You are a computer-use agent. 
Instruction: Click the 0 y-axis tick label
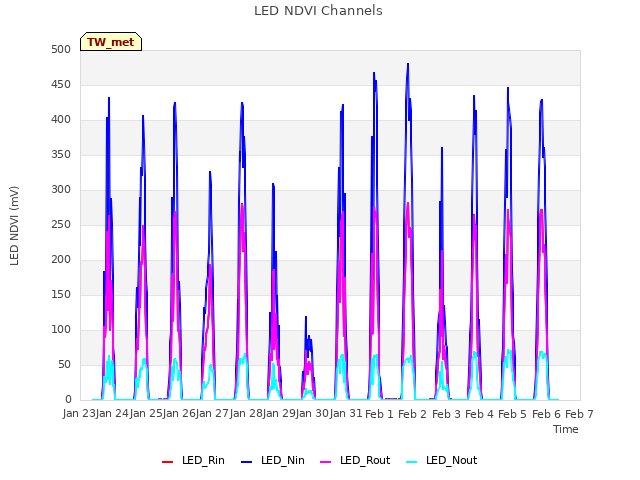click(x=68, y=400)
